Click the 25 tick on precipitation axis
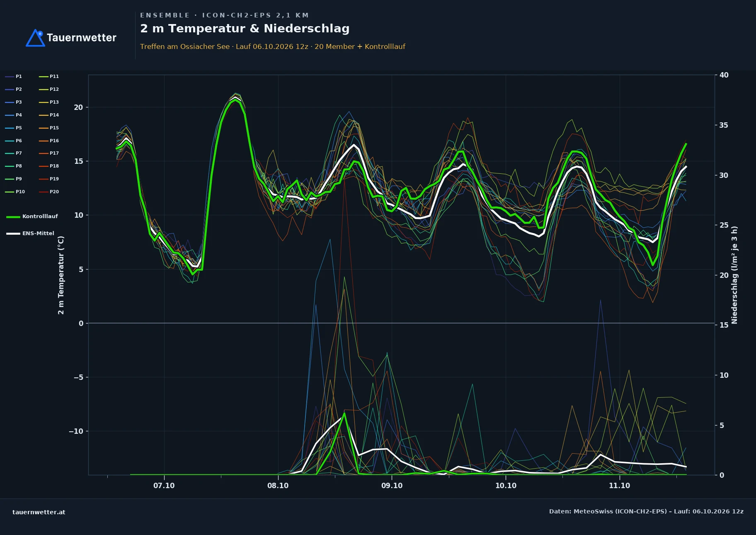The width and height of the screenshot is (756, 535). click(x=724, y=225)
